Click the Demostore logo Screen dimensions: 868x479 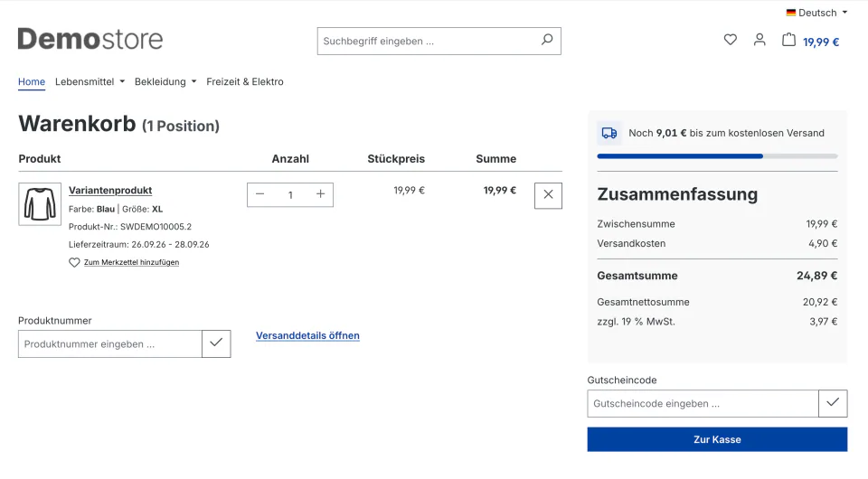click(90, 39)
